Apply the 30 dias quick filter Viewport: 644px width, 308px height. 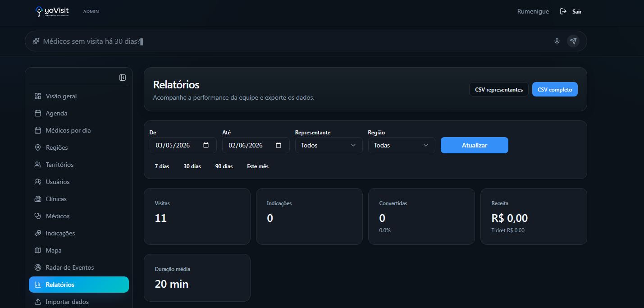coord(192,166)
